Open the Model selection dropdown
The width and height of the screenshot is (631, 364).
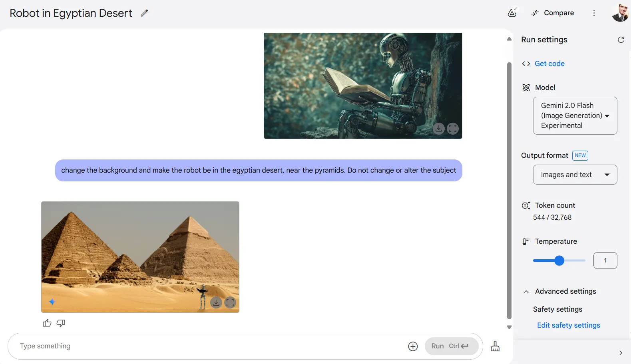coord(575,115)
